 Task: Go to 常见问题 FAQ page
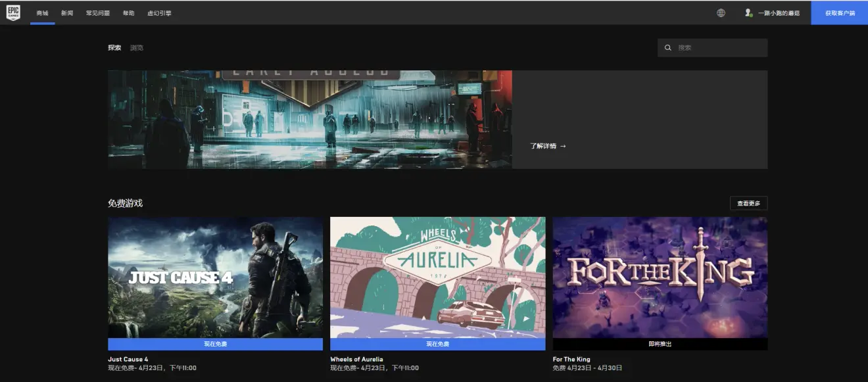(98, 13)
